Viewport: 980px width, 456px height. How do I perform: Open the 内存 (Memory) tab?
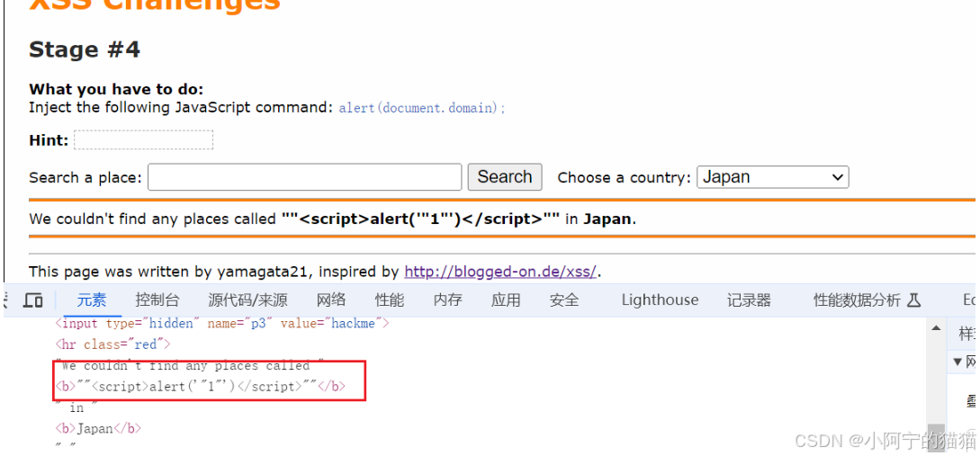coord(447,300)
